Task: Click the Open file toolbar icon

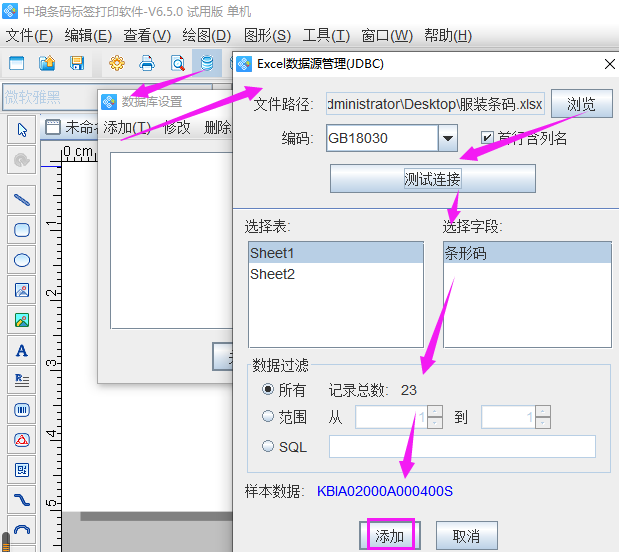Action: pyautogui.click(x=47, y=63)
